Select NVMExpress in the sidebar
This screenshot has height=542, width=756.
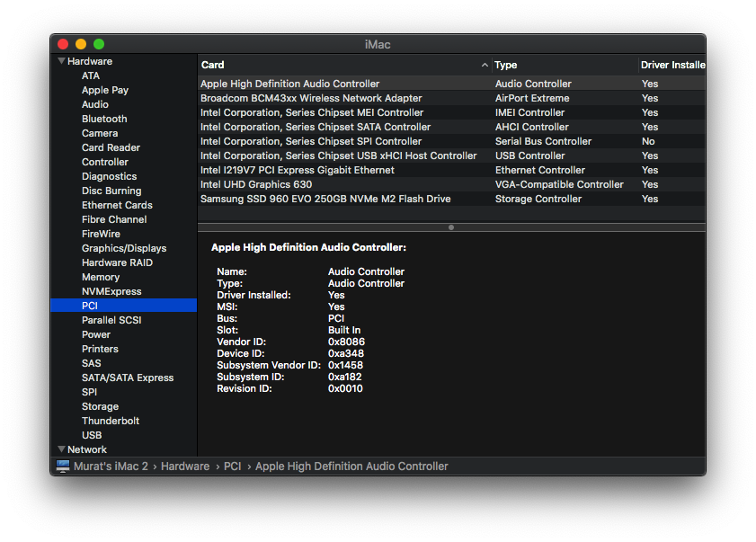111,291
